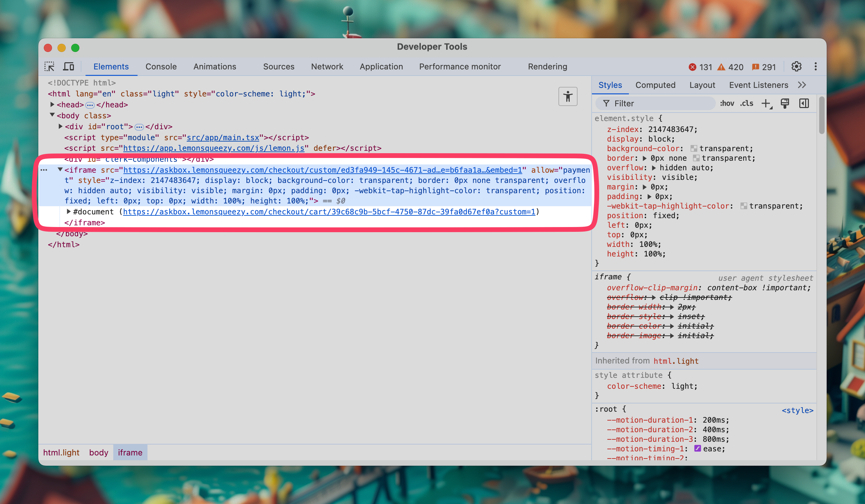Open the Event Listeners pane tab
Screen dimensions: 865x504
click(759, 85)
